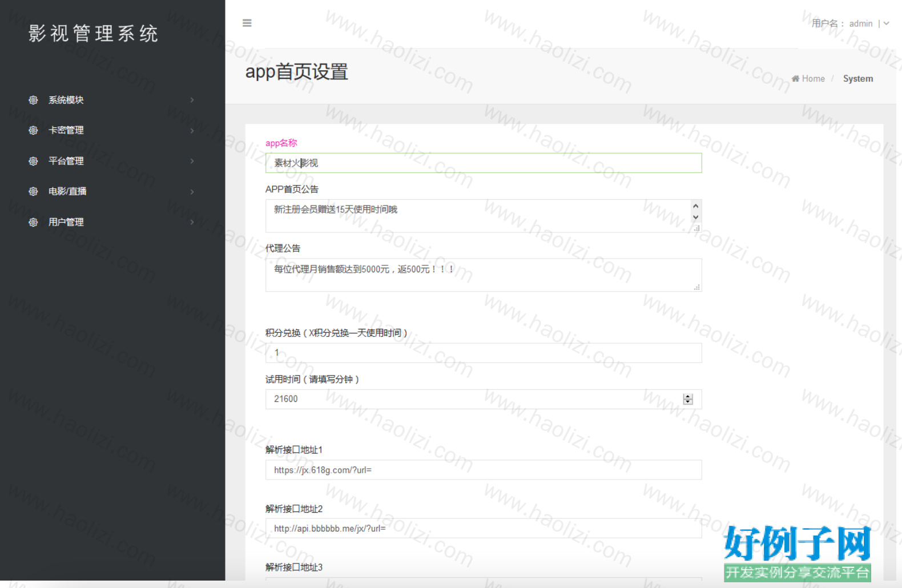
Task: Click the 解析接口地址3 label
Action: (x=294, y=567)
